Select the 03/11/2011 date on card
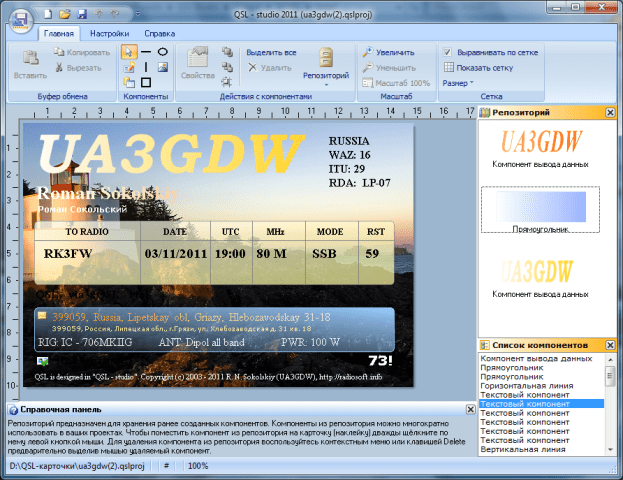Screen dimensions: 623x480 click(x=176, y=254)
